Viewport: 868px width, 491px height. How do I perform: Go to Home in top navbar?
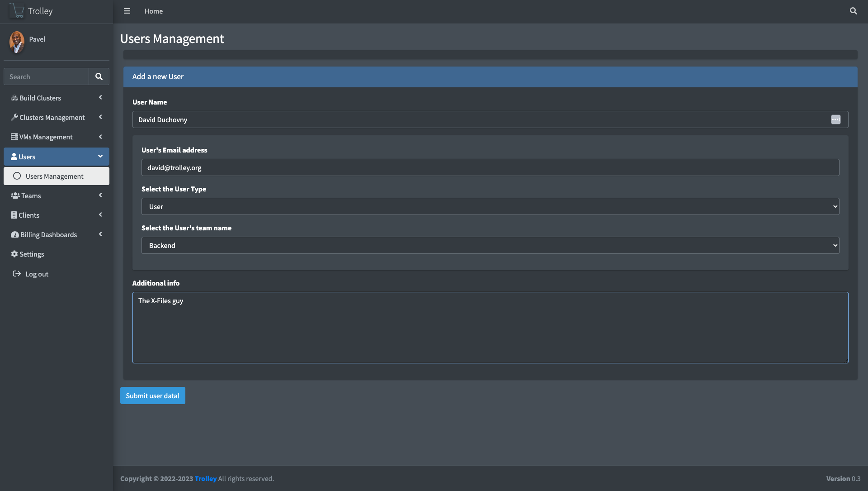[153, 11]
